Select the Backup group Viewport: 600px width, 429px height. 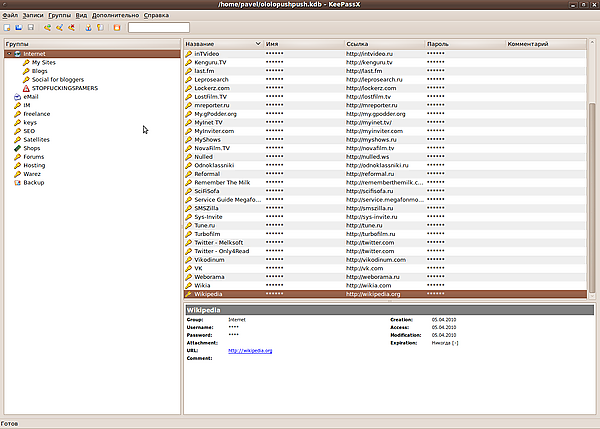(34, 183)
